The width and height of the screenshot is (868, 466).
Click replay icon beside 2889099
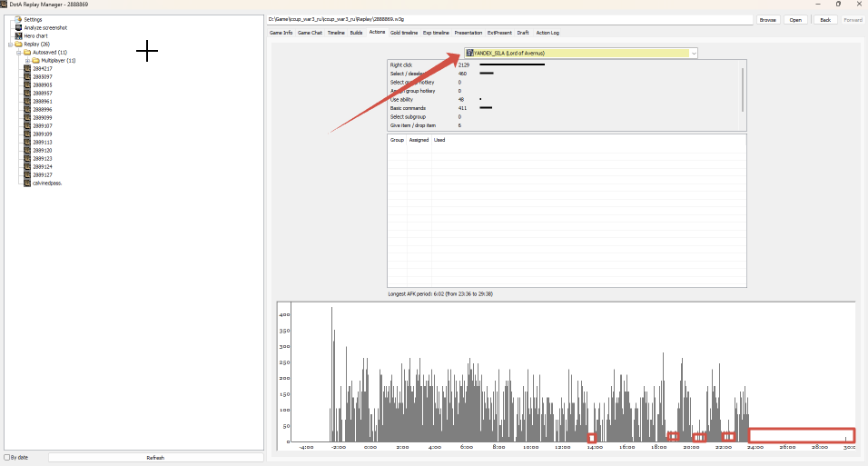pyautogui.click(x=27, y=117)
